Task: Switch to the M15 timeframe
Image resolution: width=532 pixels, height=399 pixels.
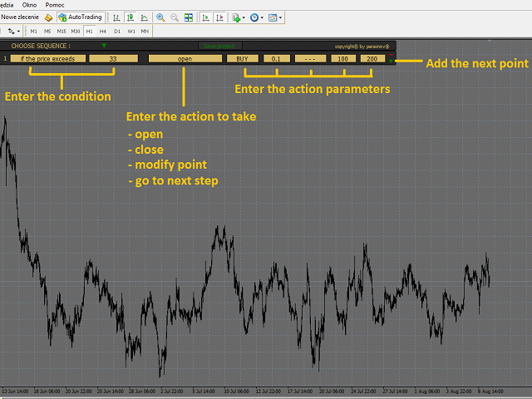Action: [62, 32]
